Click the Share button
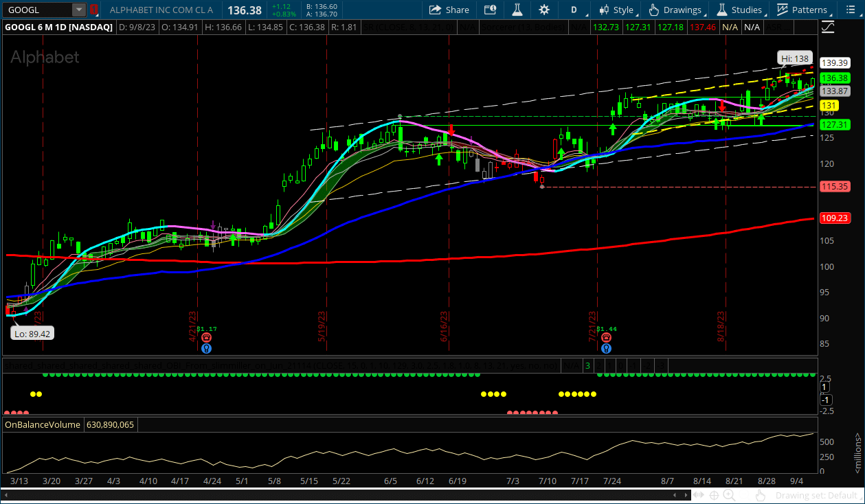Viewport: 865px width, 504px height. point(449,10)
